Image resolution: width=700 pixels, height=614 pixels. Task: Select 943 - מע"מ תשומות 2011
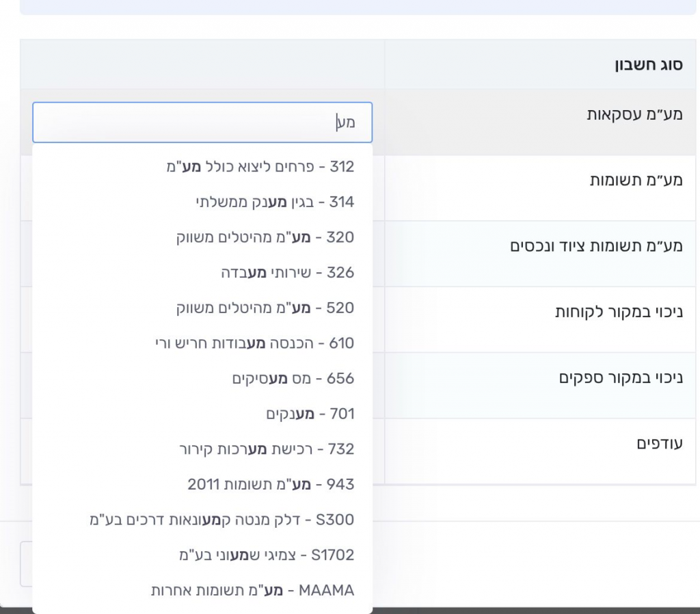(271, 485)
